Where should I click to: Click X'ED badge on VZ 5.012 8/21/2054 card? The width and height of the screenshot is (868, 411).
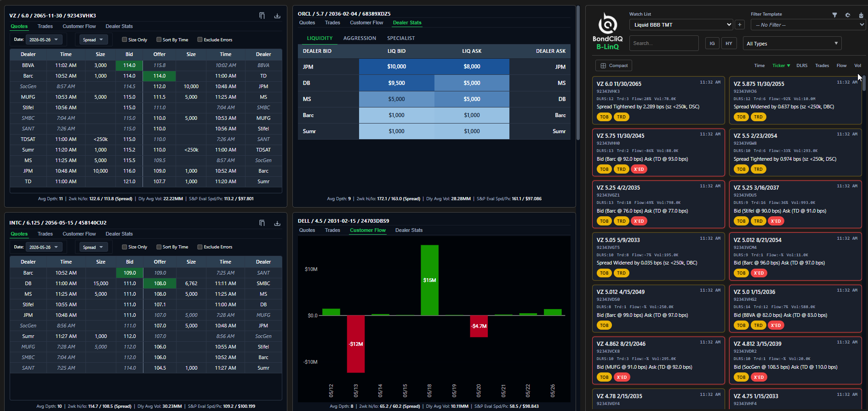pyautogui.click(x=759, y=273)
